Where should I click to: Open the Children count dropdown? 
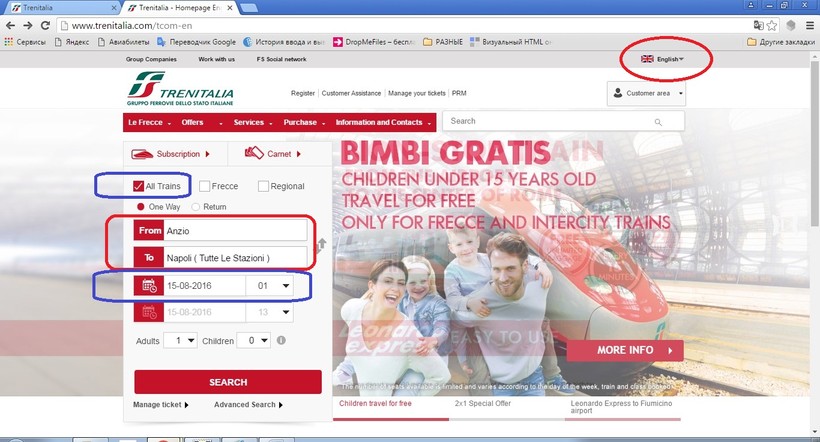pyautogui.click(x=254, y=341)
